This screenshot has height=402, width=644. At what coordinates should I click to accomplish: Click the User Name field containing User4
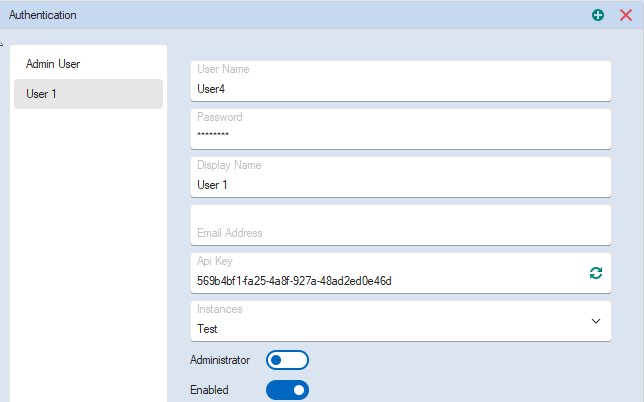(x=400, y=89)
